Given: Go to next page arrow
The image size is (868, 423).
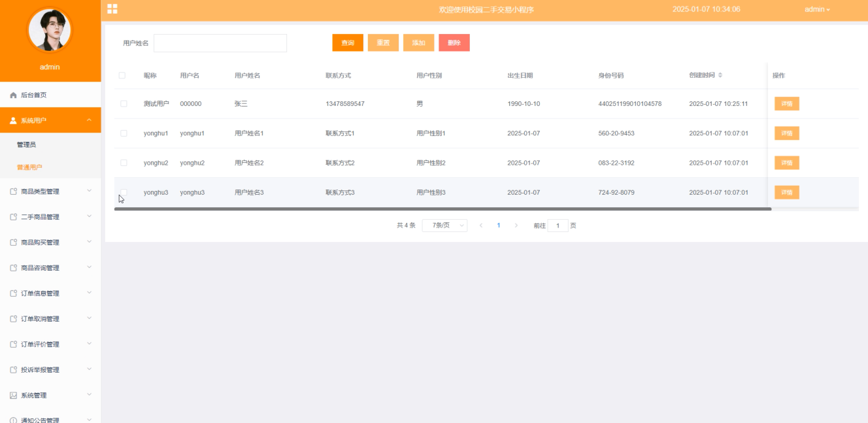Looking at the screenshot, I should (516, 226).
